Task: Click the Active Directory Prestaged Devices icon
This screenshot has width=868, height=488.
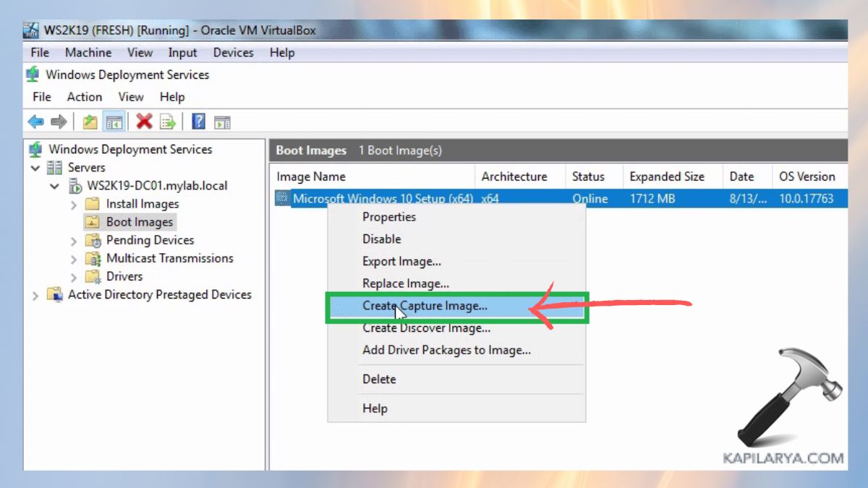Action: click(x=55, y=294)
